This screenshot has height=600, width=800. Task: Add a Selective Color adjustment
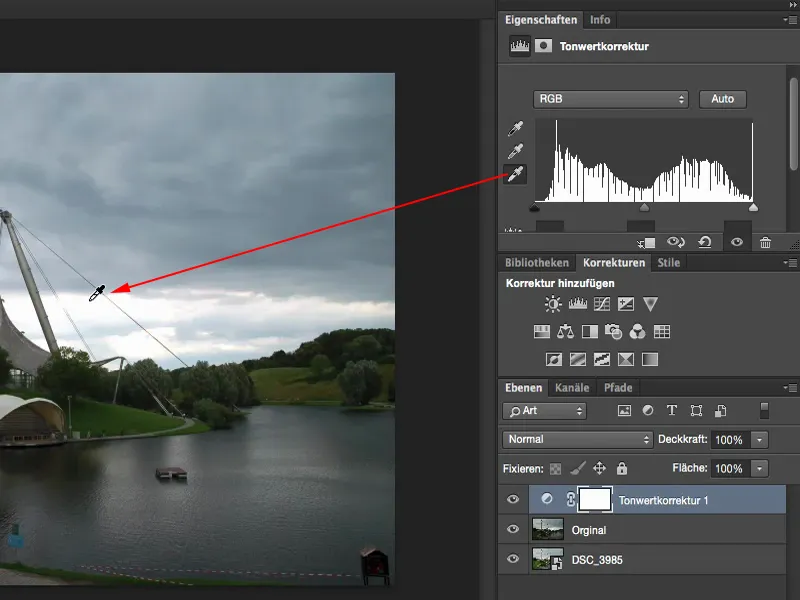click(x=626, y=359)
